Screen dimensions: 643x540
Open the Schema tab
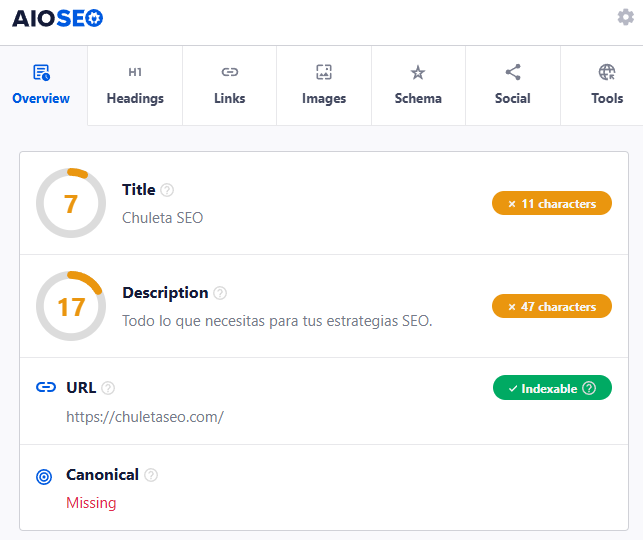418,85
